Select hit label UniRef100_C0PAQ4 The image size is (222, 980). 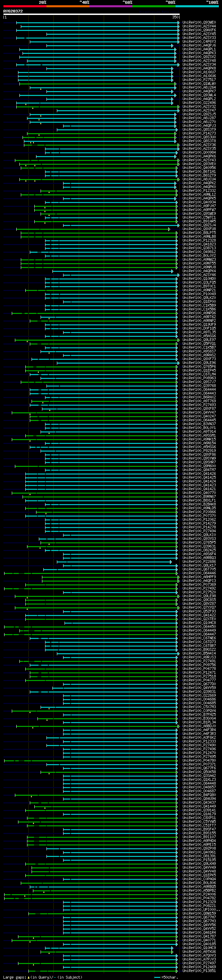199,879
